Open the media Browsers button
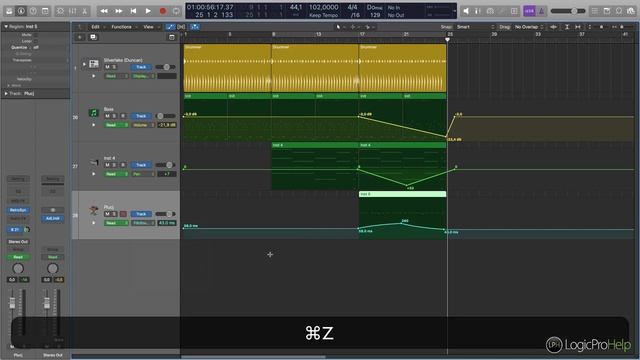The image size is (640, 360). pos(631,11)
